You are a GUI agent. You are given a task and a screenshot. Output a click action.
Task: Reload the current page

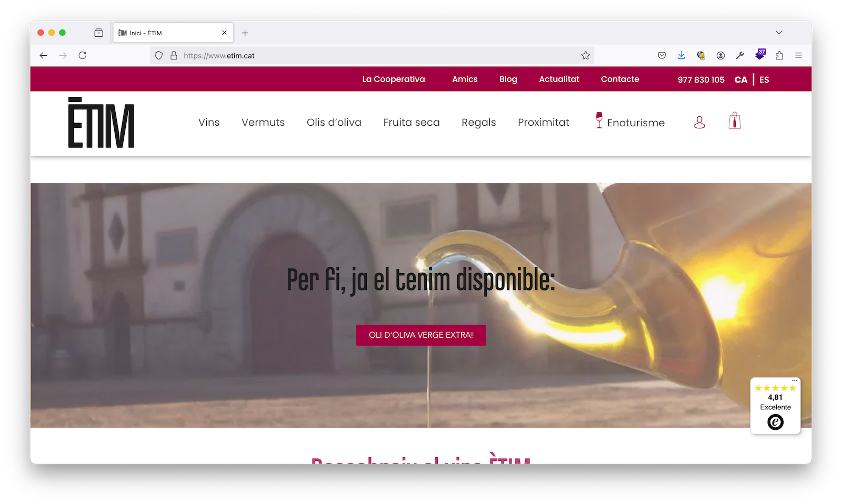tap(83, 56)
